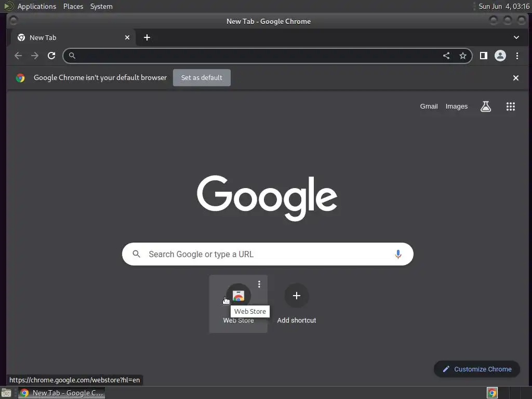Expand the tab search chevron
532x399 pixels.
[x=516, y=37]
